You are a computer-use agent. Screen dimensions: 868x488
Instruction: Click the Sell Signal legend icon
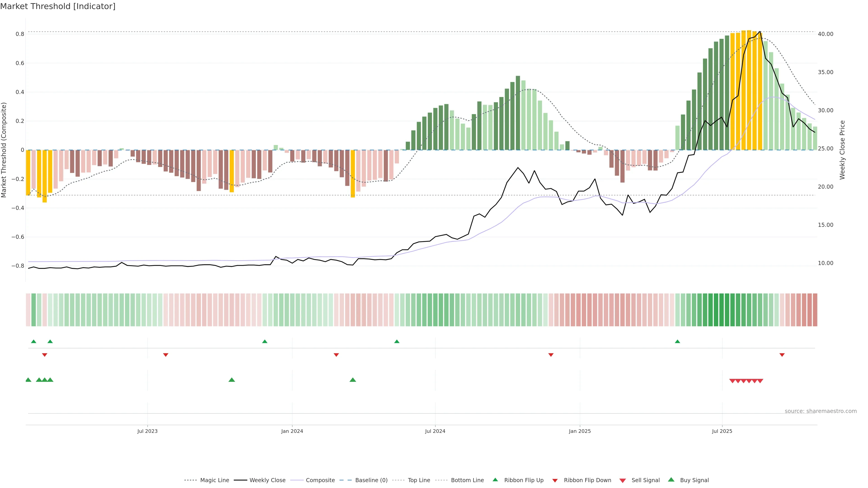tap(623, 481)
